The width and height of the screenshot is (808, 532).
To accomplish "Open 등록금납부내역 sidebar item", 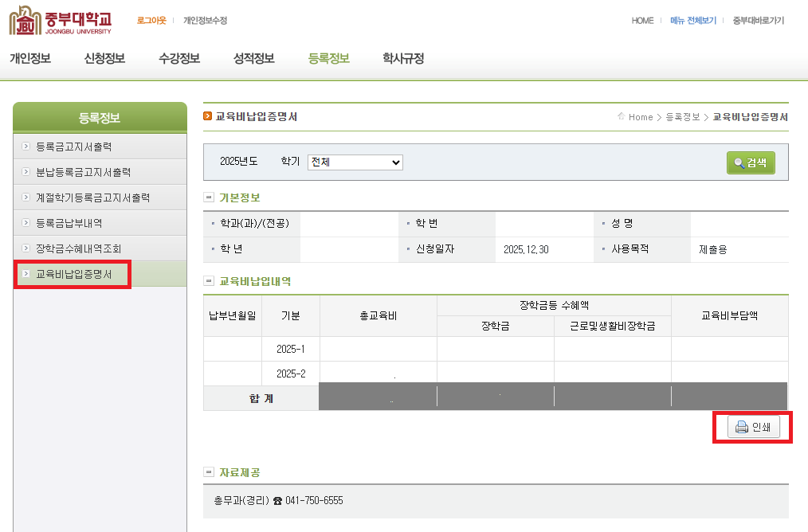I will point(69,223).
